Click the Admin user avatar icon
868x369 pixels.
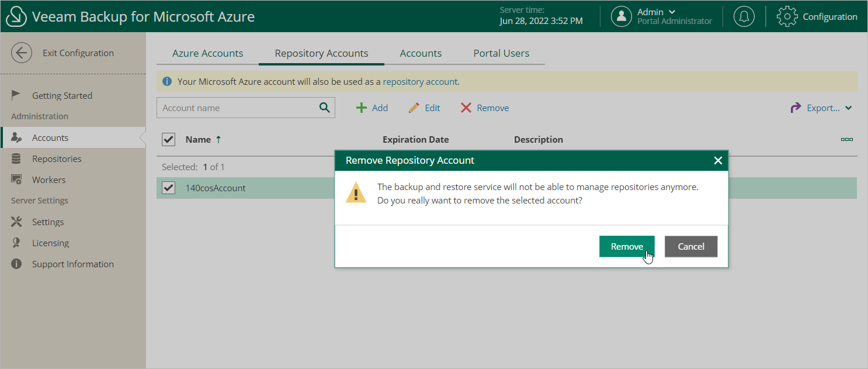(x=622, y=16)
